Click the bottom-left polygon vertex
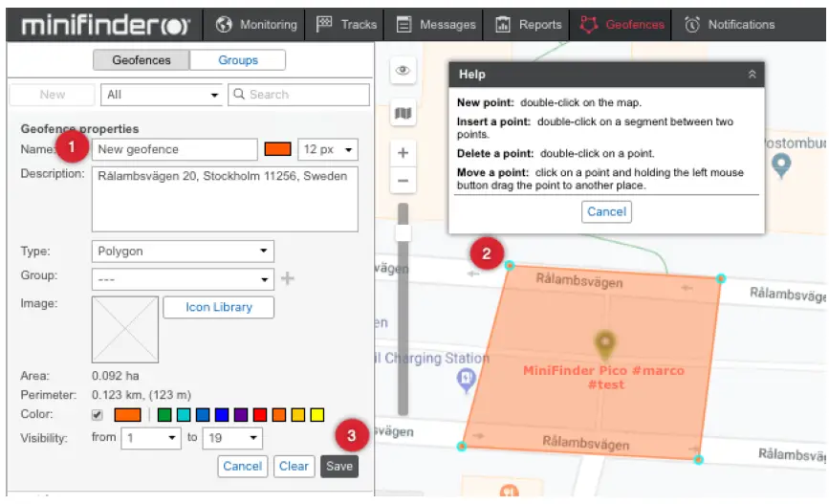Viewport: 829px width, 504px height. 462,447
